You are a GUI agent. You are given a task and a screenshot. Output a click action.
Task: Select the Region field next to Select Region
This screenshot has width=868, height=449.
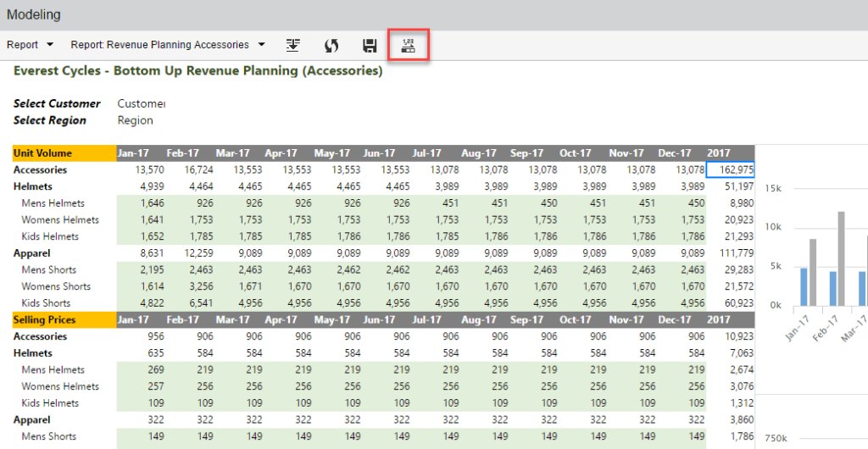pos(135,120)
